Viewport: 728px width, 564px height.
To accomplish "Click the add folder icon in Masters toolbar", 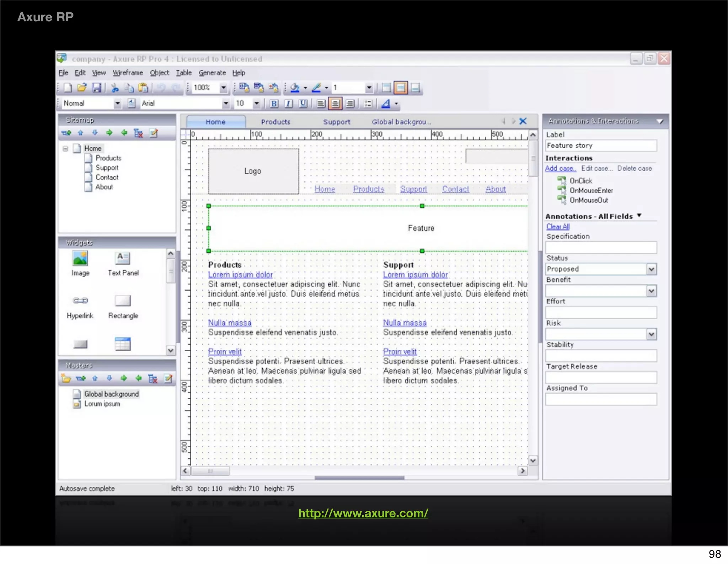I will pos(66,378).
